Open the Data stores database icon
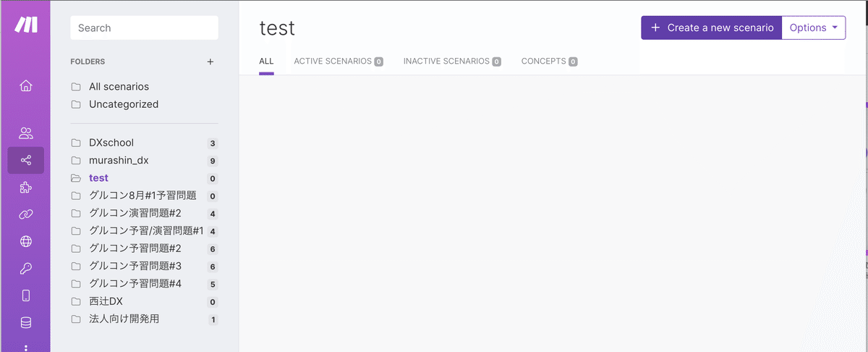 coord(26,322)
